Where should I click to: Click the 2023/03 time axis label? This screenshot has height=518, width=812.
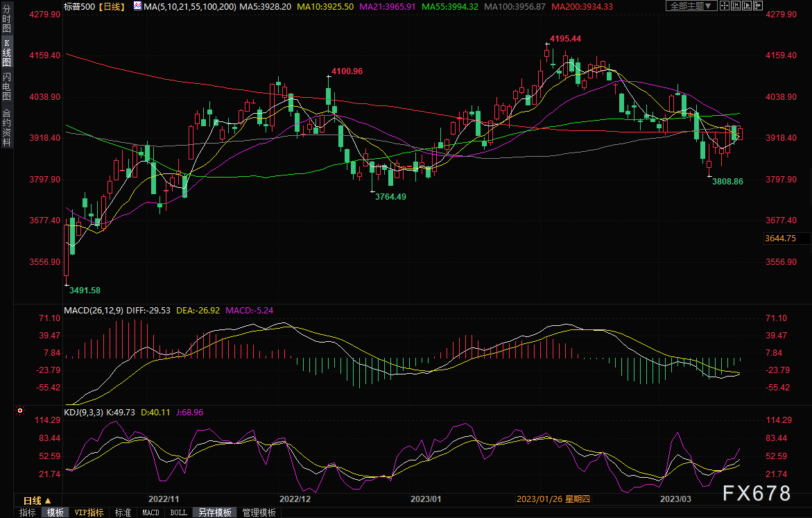click(x=675, y=499)
